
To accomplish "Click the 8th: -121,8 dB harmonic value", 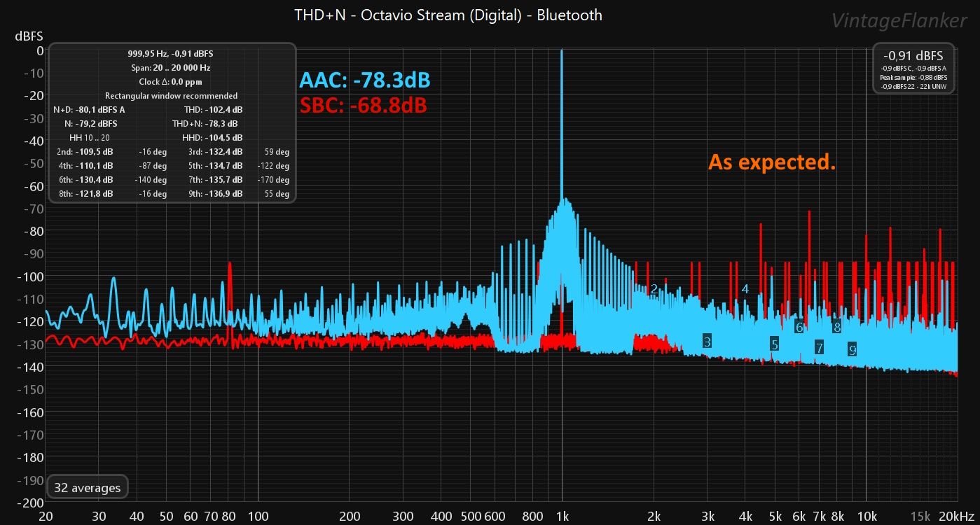I will (x=85, y=194).
